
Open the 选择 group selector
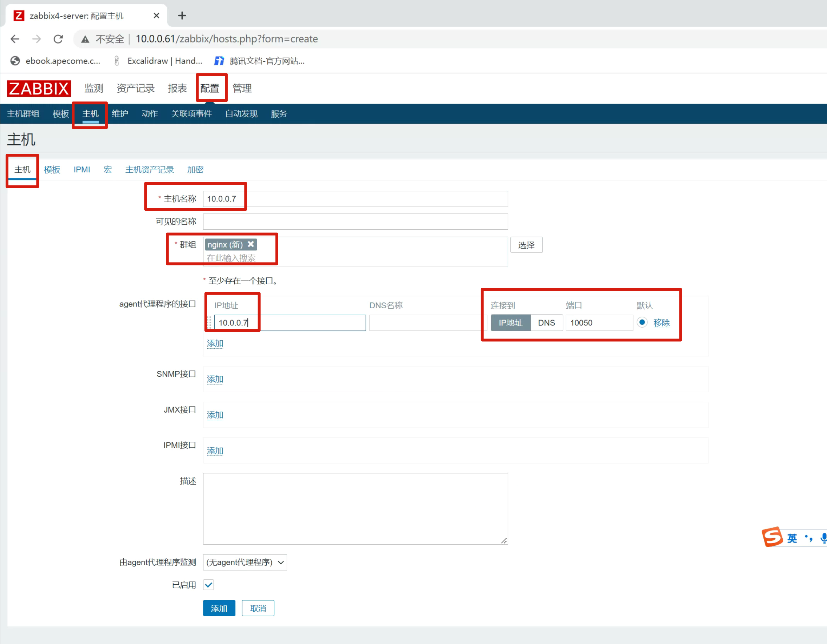(x=526, y=245)
